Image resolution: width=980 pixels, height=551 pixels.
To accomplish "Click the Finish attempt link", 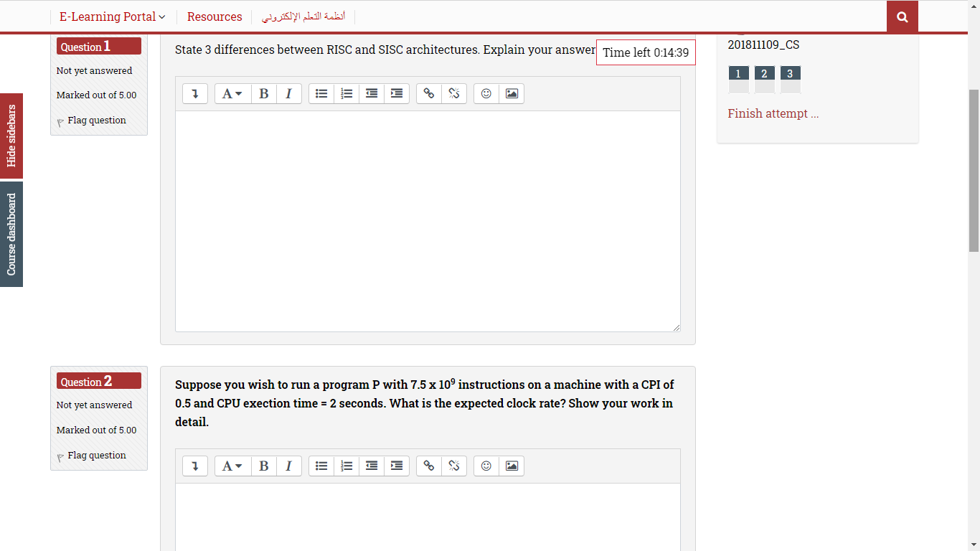I will 773,113.
